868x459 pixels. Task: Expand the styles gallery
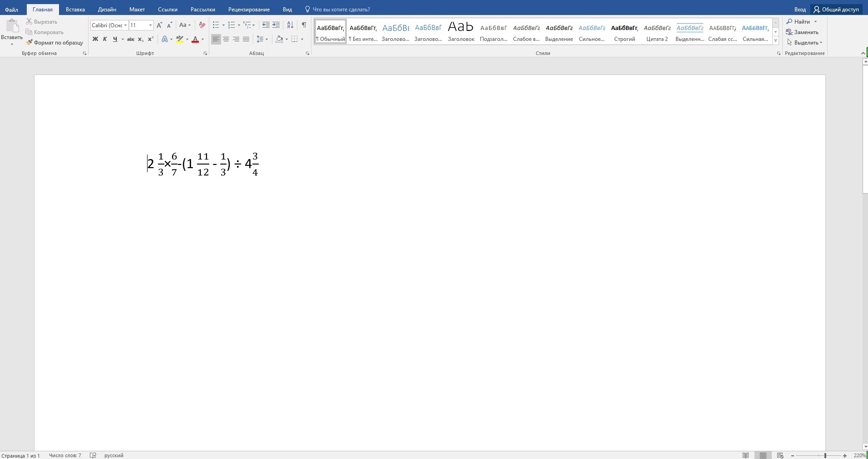click(x=775, y=41)
